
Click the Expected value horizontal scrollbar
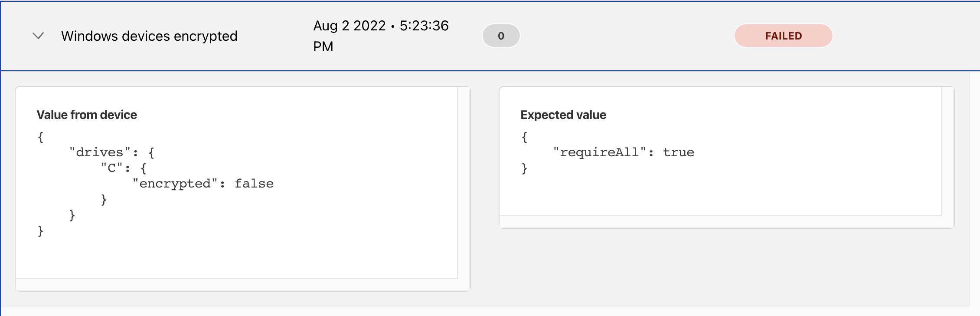click(x=720, y=222)
